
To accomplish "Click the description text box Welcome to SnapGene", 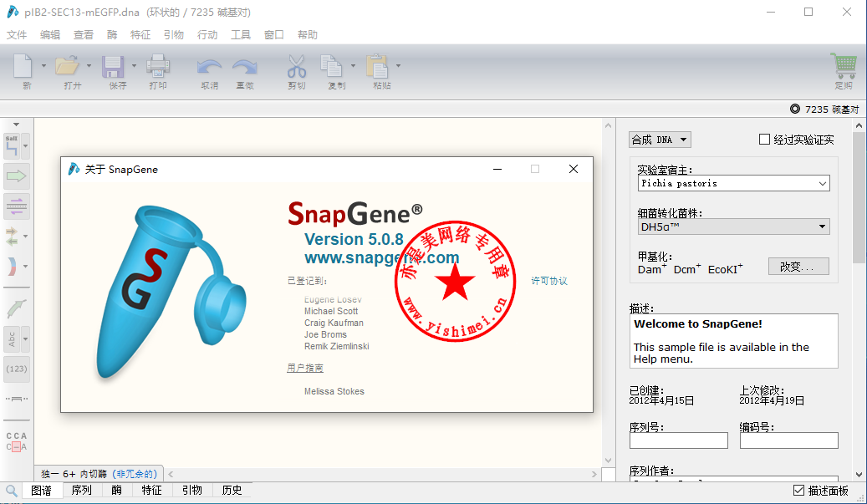I will (x=734, y=341).
